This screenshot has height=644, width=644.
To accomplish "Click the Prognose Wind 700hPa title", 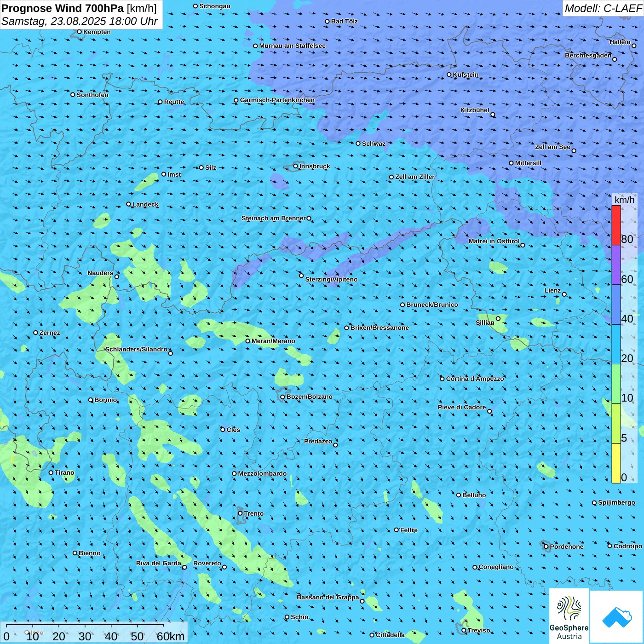I will pyautogui.click(x=63, y=8).
